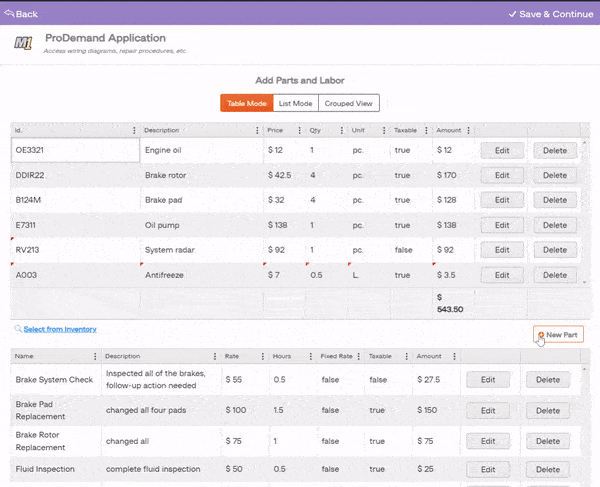Open the Qty column options icon
The width and height of the screenshot is (600, 487).
(341, 130)
